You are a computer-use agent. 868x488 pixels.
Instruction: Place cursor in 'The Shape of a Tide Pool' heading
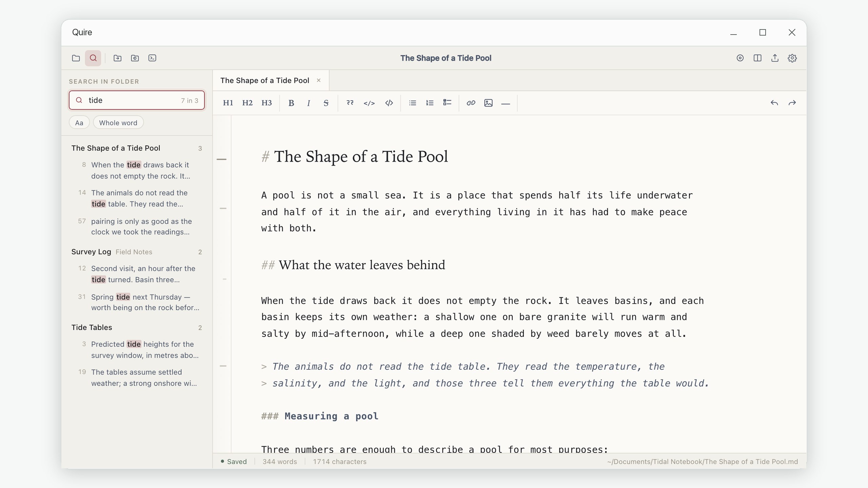coord(361,157)
